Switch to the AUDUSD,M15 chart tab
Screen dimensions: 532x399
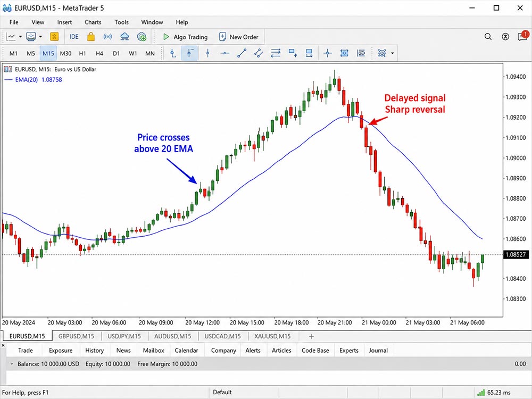click(173, 336)
